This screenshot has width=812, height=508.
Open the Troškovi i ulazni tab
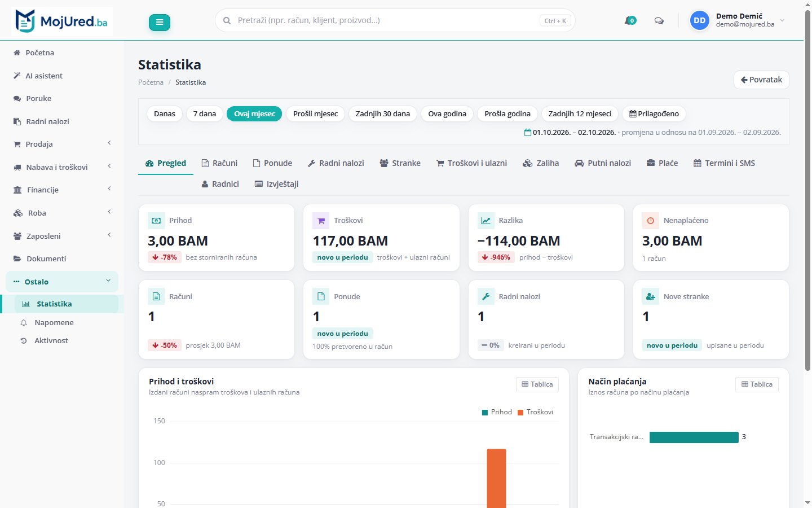click(471, 163)
